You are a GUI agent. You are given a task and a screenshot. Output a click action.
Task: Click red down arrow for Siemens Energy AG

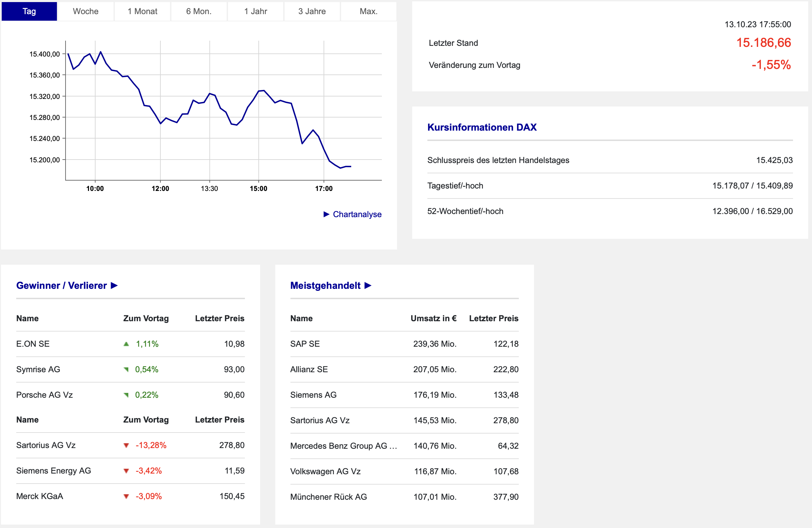click(126, 471)
